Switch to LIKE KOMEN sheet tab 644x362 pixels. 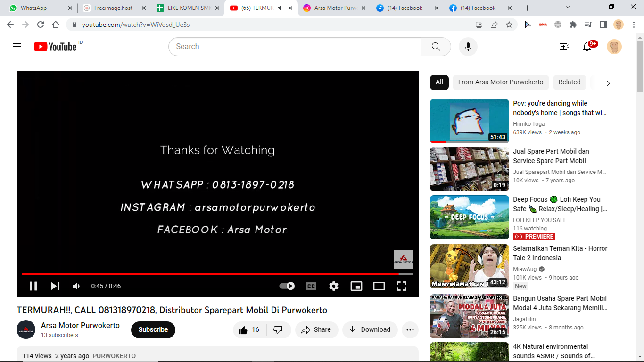pyautogui.click(x=188, y=8)
